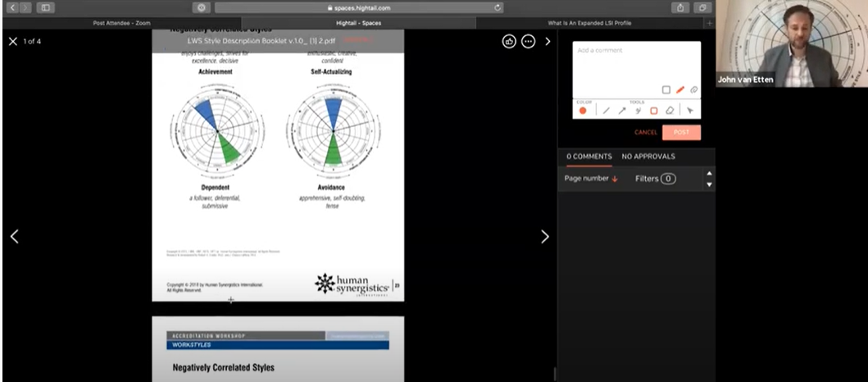Select the arrow drawing tool
Viewport: 868px width, 382px height.
(x=621, y=111)
